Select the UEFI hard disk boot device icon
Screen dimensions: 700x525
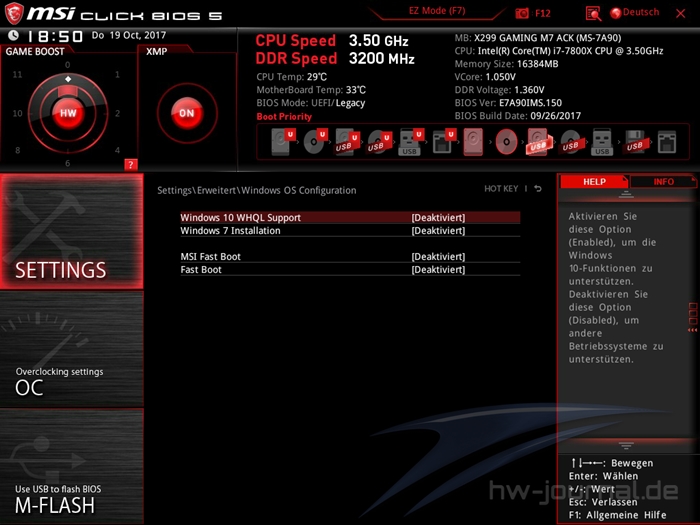pos(283,142)
